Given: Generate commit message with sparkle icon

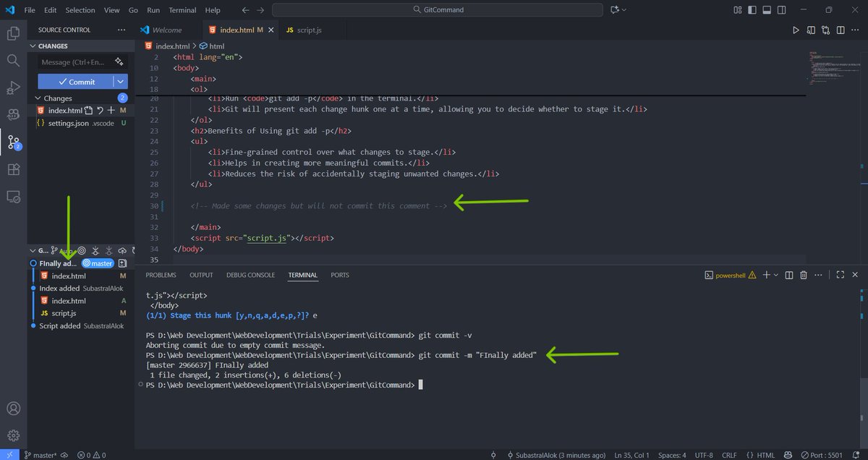Looking at the screenshot, I should pyautogui.click(x=119, y=62).
